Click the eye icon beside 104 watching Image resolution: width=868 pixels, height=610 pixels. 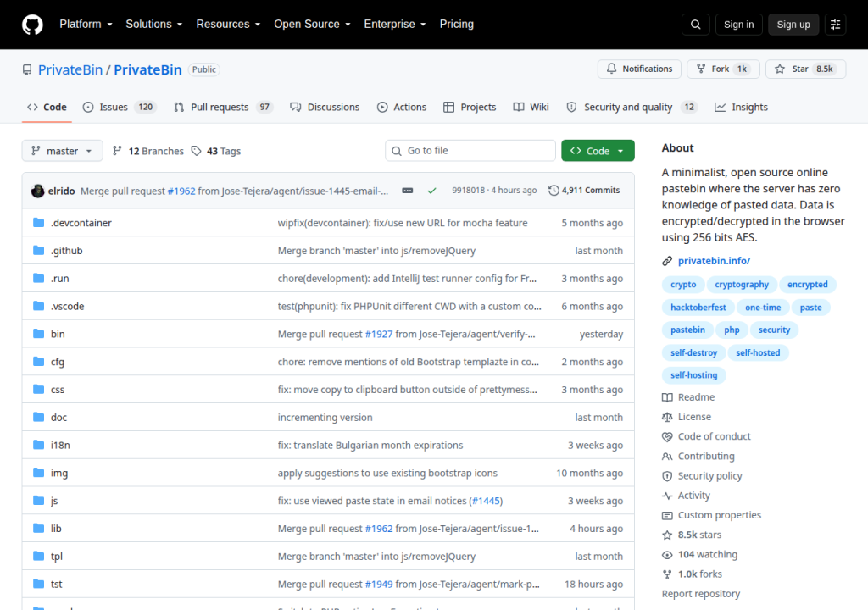[668, 555]
